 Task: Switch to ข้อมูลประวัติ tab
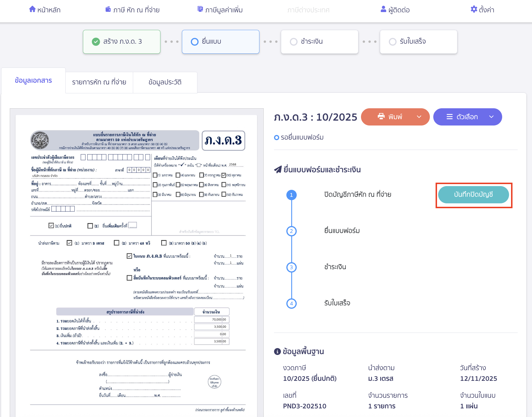(165, 82)
